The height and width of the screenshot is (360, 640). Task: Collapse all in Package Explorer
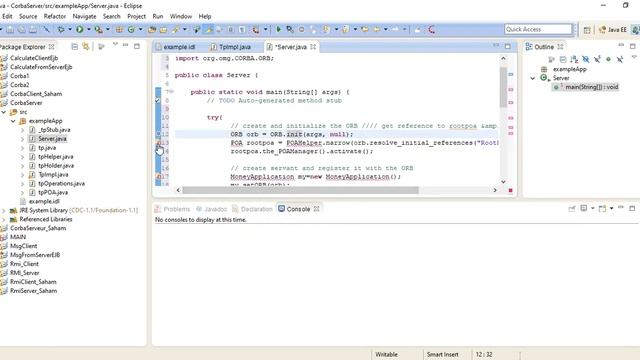pyautogui.click(x=74, y=47)
